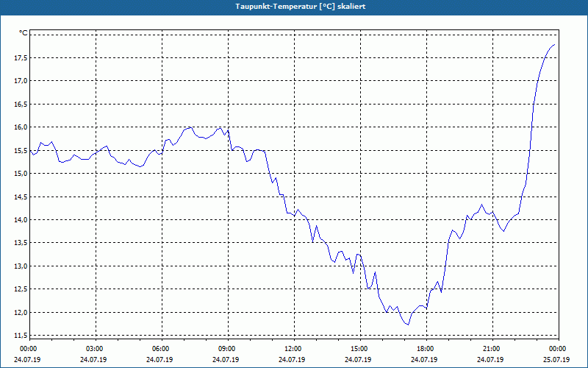Click the Taupunkt-Temperatur [°C] skaliert title
The width and height of the screenshot is (588, 368).
(x=301, y=7)
